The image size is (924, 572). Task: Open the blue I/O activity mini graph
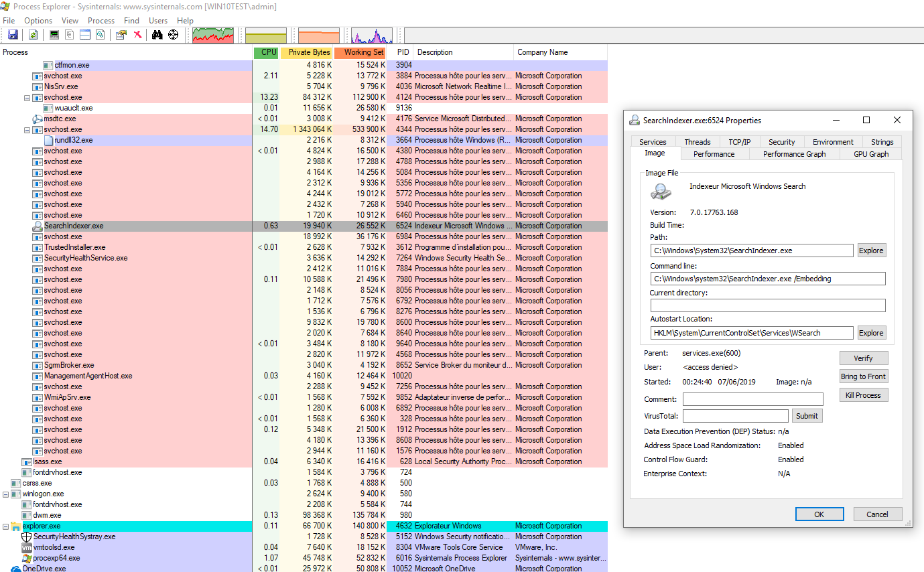pos(372,35)
